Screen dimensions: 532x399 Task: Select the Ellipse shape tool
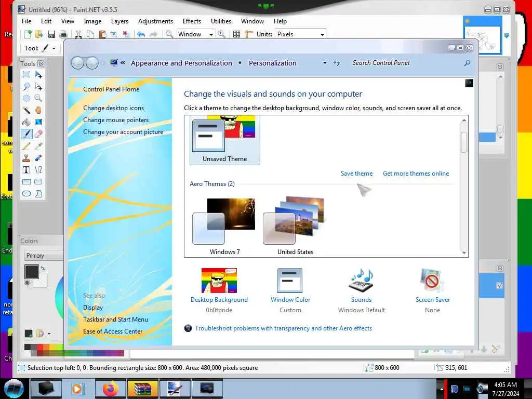(x=26, y=194)
